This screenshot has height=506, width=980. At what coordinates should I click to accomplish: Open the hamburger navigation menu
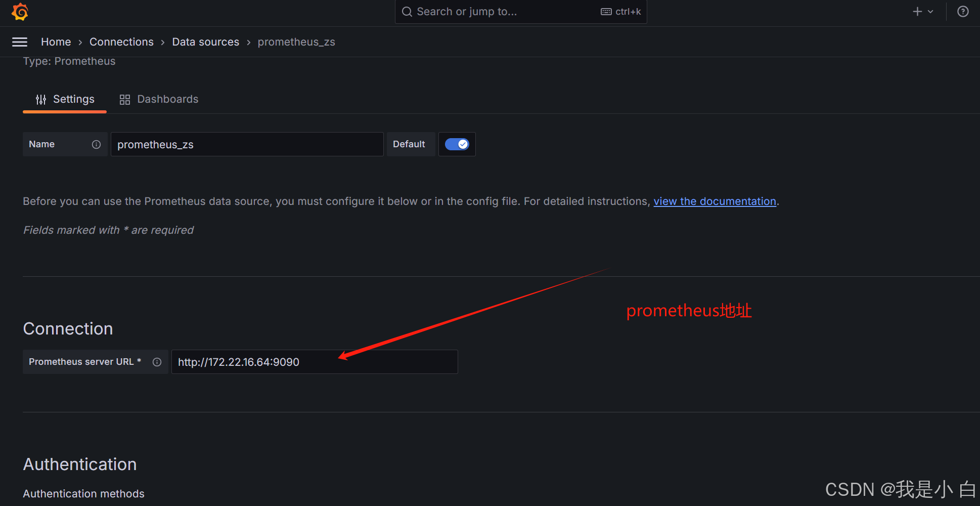tap(20, 42)
